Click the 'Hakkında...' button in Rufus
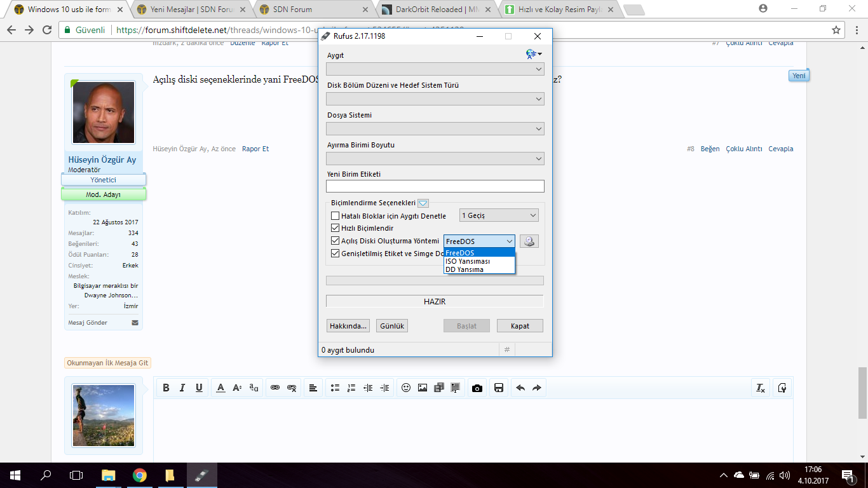868x488 pixels. [x=348, y=326]
